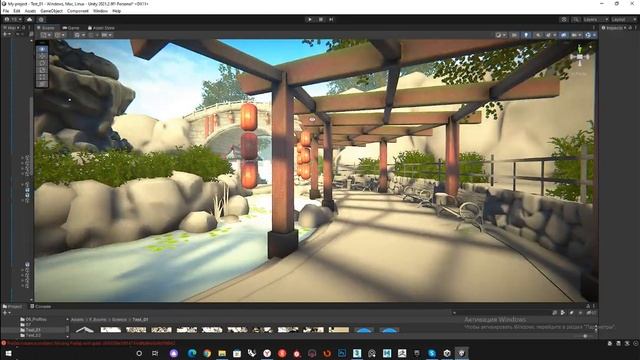Open the draw mode shading dropdown
The width and height of the screenshot is (640, 360).
click(x=501, y=35)
